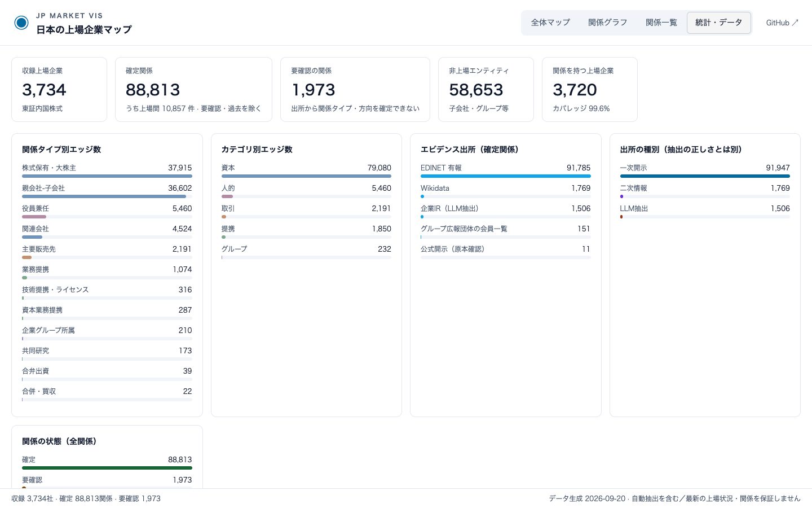Click the JP Market Vis circular logo icon
Screen dimensions: 812x508
[21, 23]
